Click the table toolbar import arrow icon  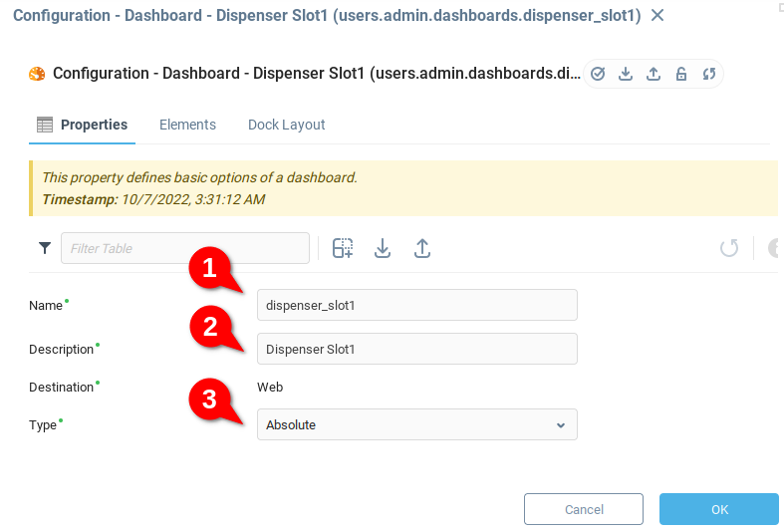pyautogui.click(x=383, y=248)
